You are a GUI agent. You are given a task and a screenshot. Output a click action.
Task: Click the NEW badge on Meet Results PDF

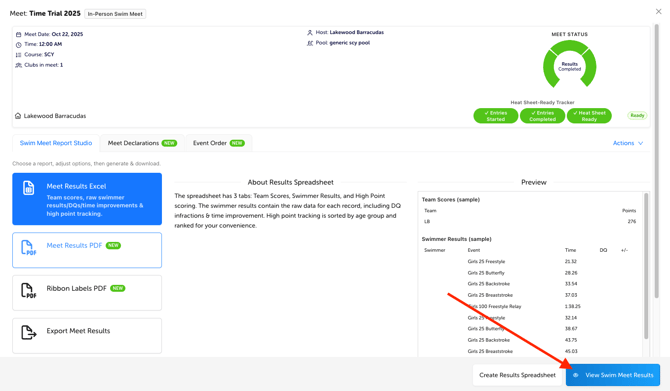click(113, 246)
